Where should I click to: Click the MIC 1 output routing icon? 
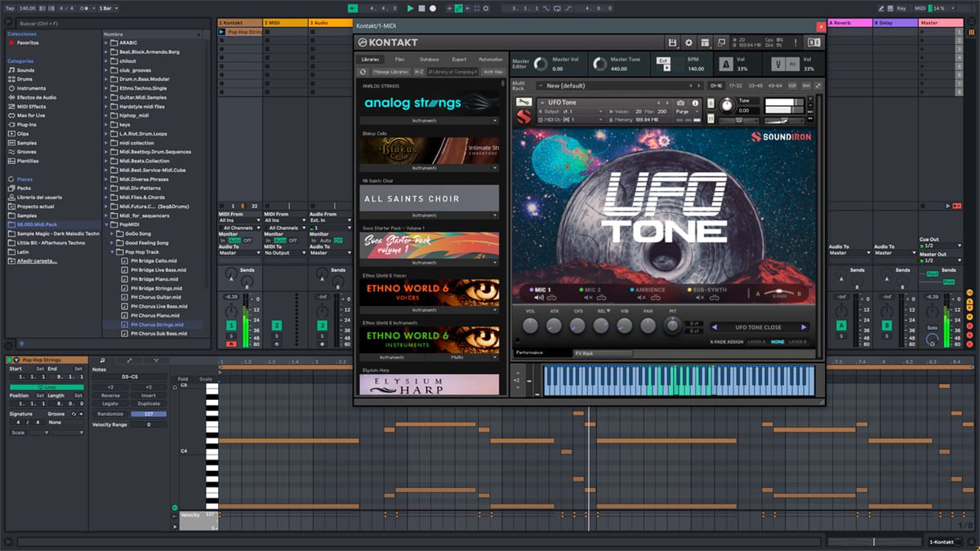(x=552, y=298)
